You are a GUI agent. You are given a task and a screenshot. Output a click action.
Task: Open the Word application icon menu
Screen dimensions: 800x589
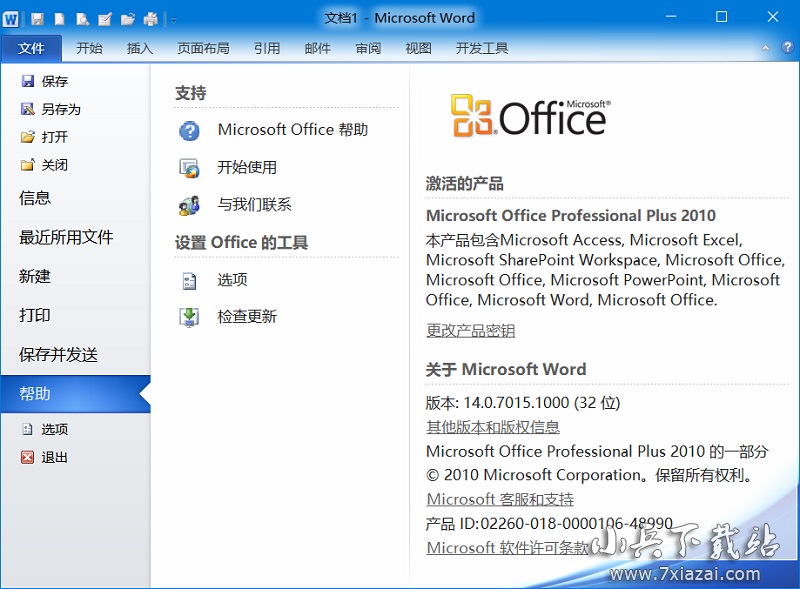pos(11,18)
